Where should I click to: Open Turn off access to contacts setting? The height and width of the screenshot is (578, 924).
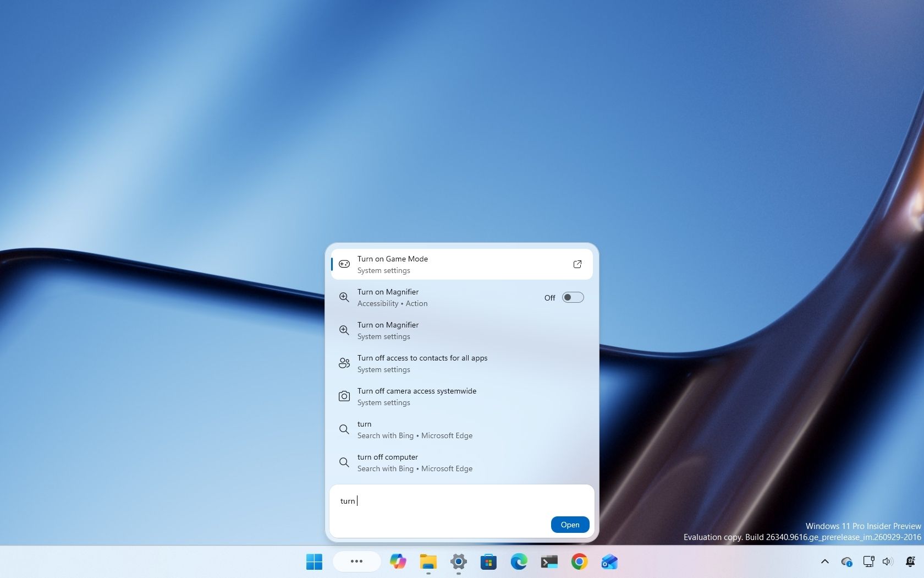tap(461, 363)
